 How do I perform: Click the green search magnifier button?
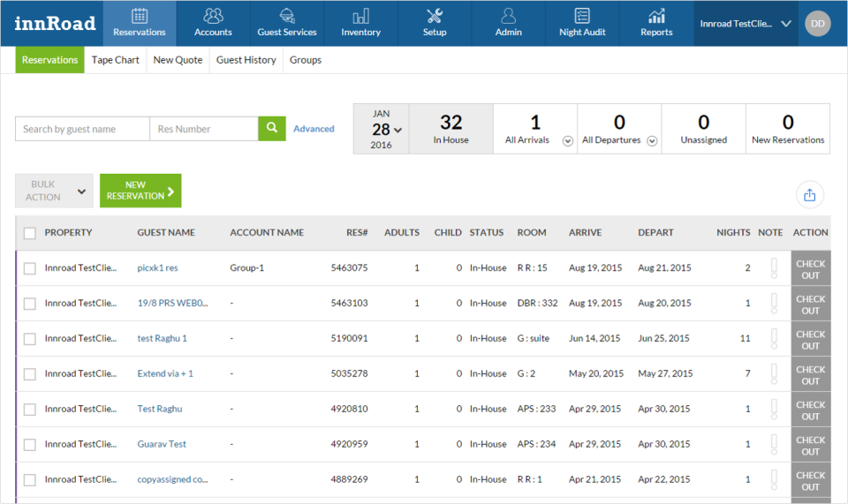[272, 129]
